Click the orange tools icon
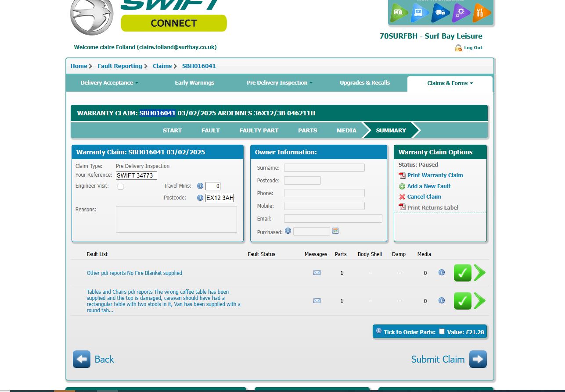Viewport: 565px width, 392px height. click(482, 13)
